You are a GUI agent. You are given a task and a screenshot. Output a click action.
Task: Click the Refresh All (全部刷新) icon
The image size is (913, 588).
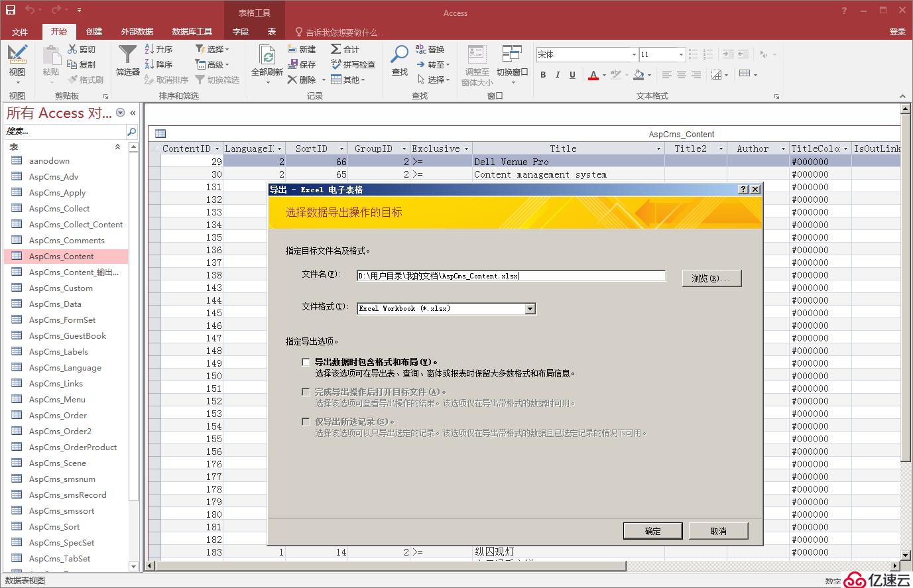[x=267, y=55]
